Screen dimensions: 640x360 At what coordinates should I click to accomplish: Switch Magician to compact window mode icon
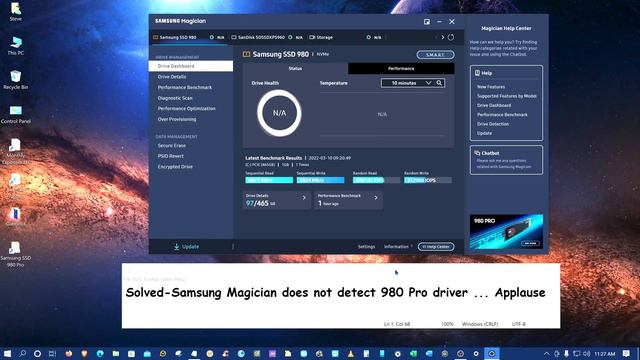(x=427, y=22)
